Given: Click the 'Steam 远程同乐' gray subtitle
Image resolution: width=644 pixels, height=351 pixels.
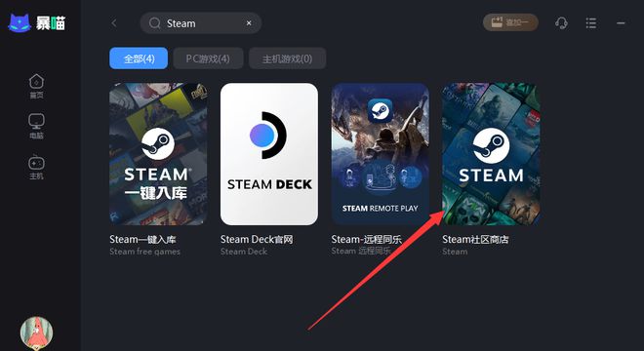Looking at the screenshot, I should (x=361, y=252).
